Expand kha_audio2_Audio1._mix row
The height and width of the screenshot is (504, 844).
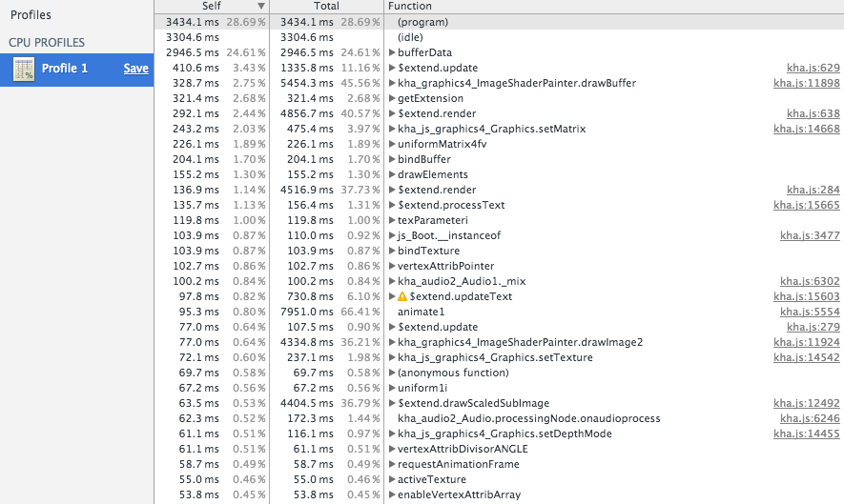pyautogui.click(x=392, y=281)
